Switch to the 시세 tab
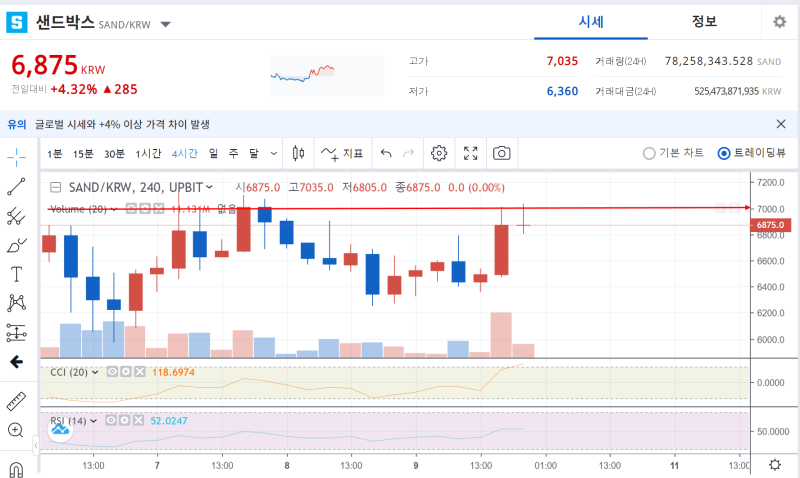800x478 pixels. [591, 22]
